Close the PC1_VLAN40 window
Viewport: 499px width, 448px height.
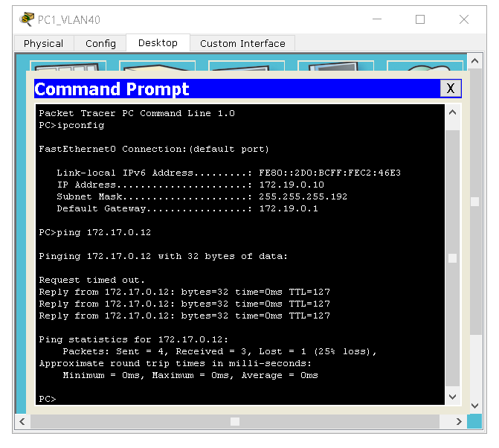point(463,19)
